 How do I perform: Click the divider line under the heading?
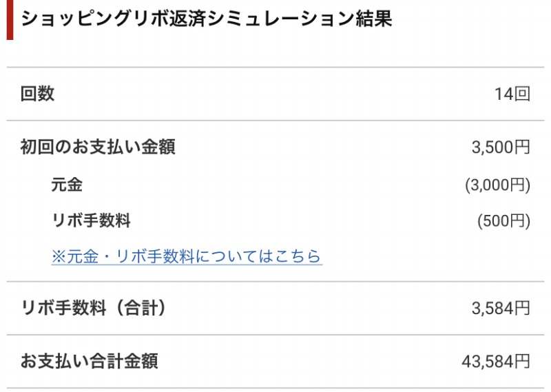tap(275, 68)
